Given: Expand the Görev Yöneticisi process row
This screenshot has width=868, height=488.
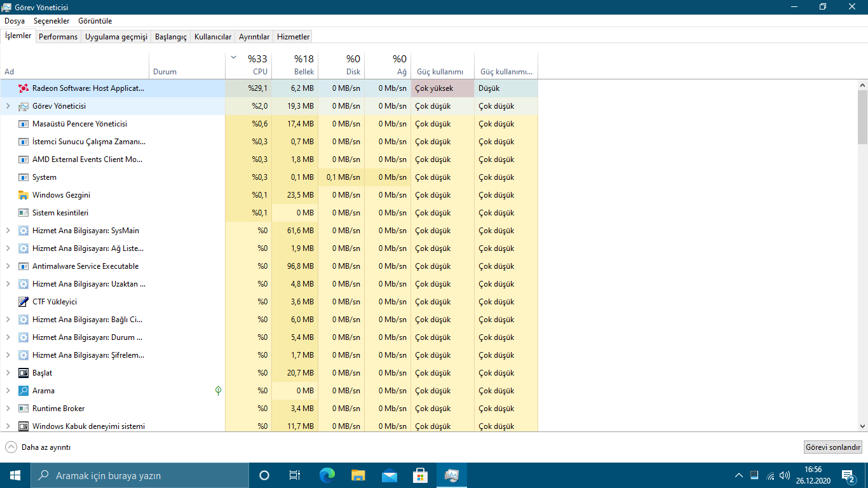Looking at the screenshot, I should [8, 106].
